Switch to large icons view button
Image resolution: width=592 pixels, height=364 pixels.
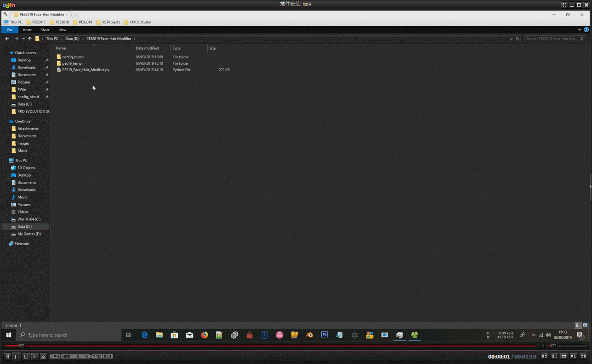[x=585, y=325]
